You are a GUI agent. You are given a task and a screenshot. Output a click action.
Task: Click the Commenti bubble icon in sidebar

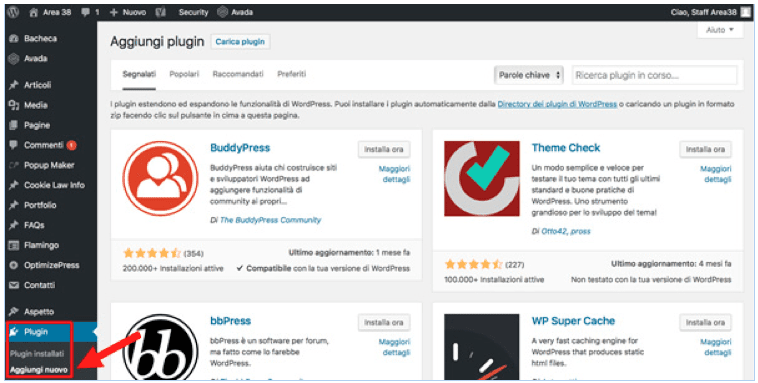[14, 145]
